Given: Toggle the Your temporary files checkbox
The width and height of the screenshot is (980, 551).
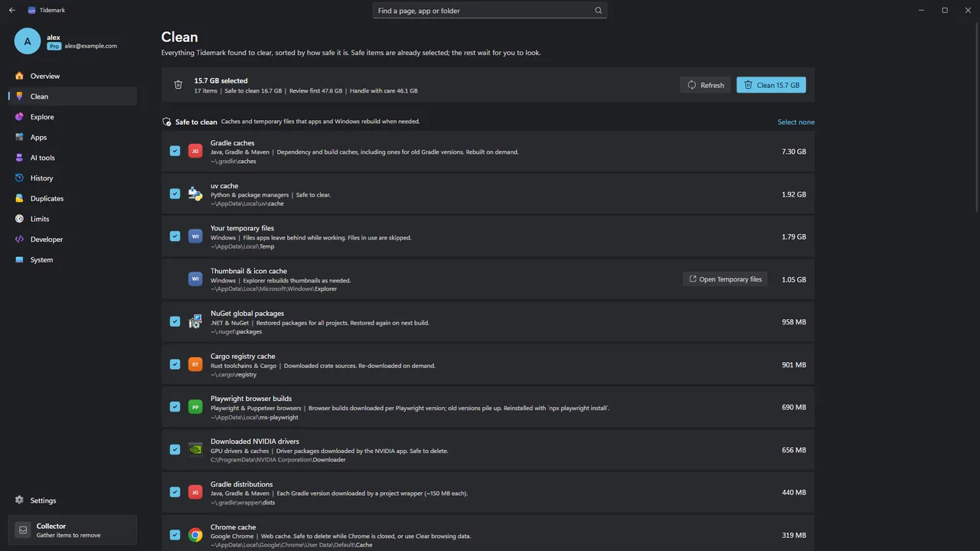Looking at the screenshot, I should pos(175,236).
